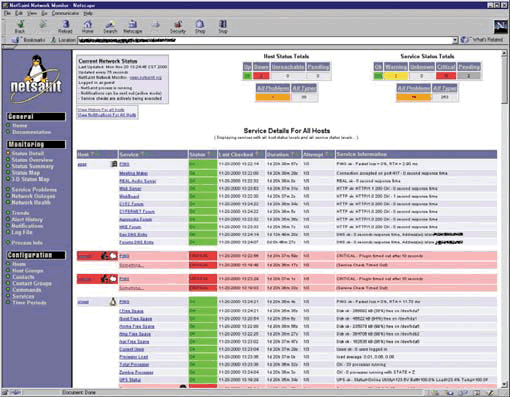510x397 pixels.
Task: Sort table by the Status column header
Action: [197, 154]
